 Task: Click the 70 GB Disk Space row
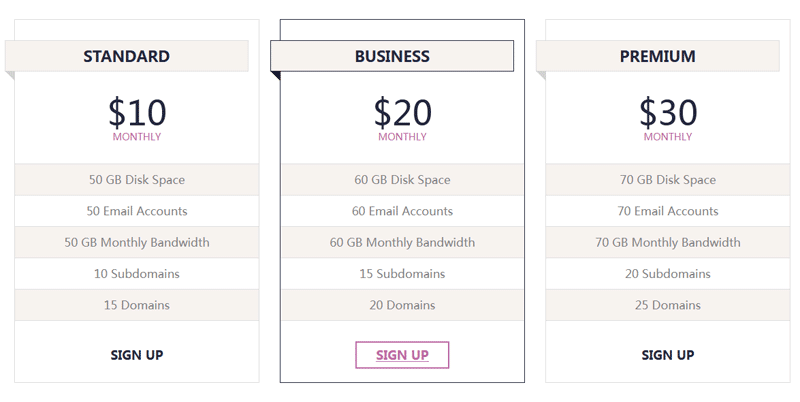(667, 180)
